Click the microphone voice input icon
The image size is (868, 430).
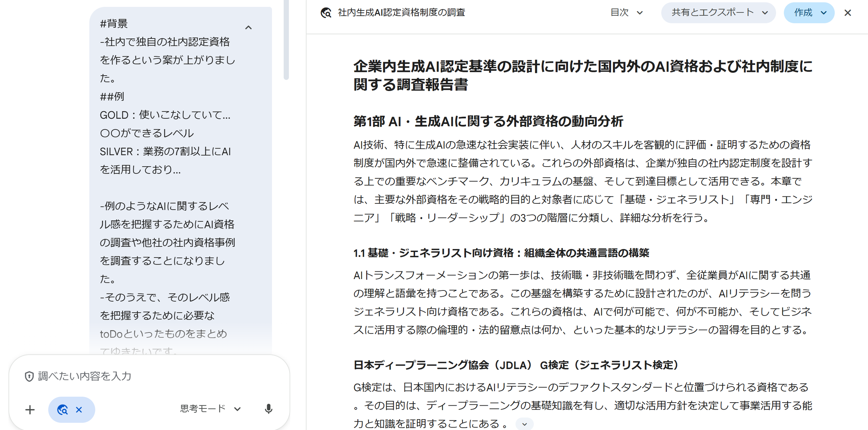(268, 409)
